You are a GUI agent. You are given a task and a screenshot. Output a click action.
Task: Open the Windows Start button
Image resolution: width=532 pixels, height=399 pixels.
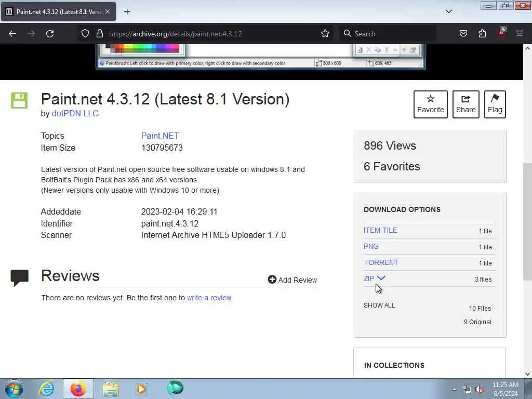click(14, 389)
